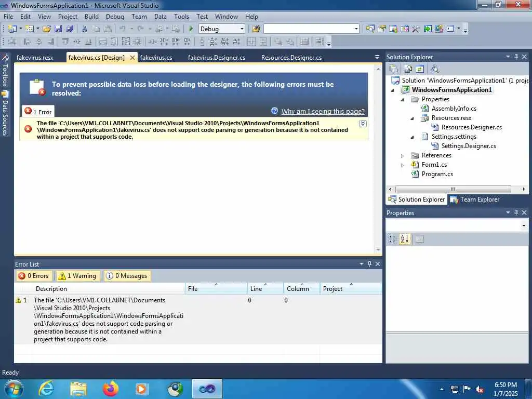The width and height of the screenshot is (532, 399).
Task: Click the Solution Explorer horizontal scrollbar
Action: point(453,189)
